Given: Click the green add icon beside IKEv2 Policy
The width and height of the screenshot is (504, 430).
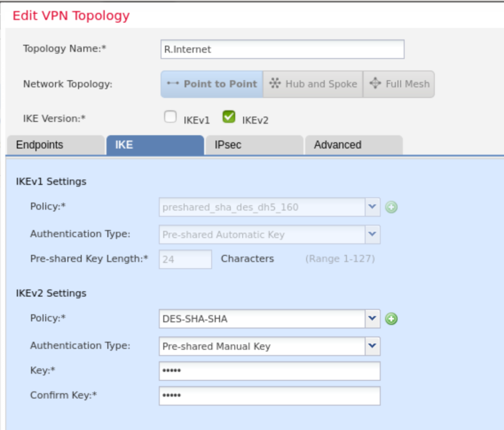Looking at the screenshot, I should 391,319.
